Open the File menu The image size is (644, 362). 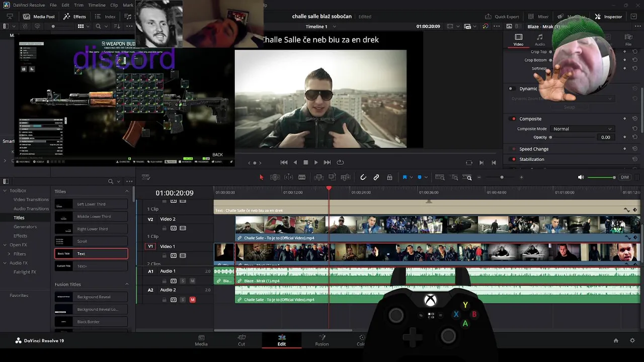(53, 5)
